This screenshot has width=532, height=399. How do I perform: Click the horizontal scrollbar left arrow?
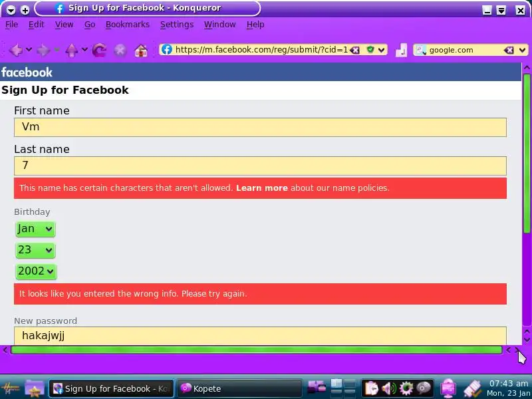pyautogui.click(x=5, y=350)
